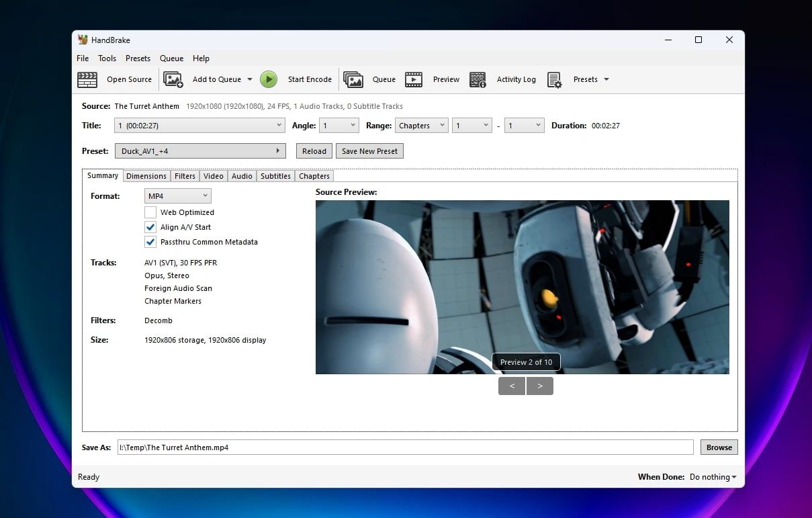Click the Add to Queue icon
Screen dimensions: 812x518
[173, 79]
